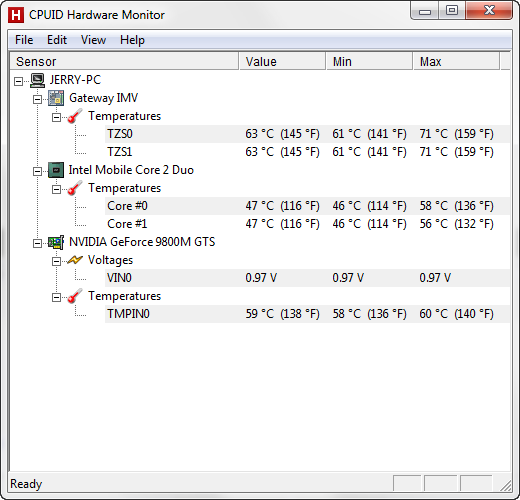Collapse the Voltages group
Screen dimensions: 520x500
(56, 261)
